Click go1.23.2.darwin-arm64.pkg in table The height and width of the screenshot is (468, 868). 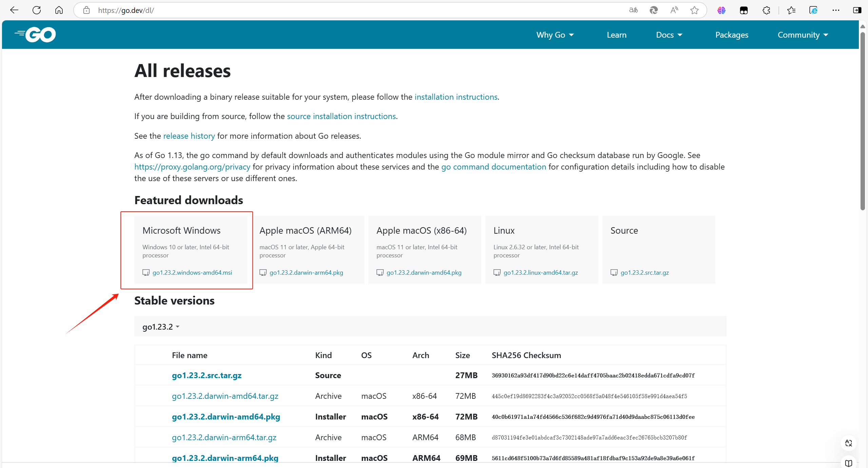point(225,458)
